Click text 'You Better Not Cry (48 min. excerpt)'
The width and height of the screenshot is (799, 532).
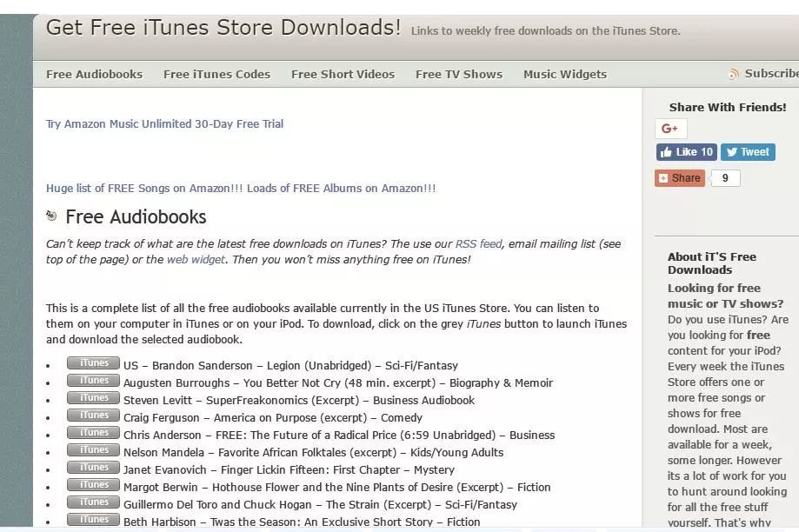pyautogui.click(x=339, y=383)
